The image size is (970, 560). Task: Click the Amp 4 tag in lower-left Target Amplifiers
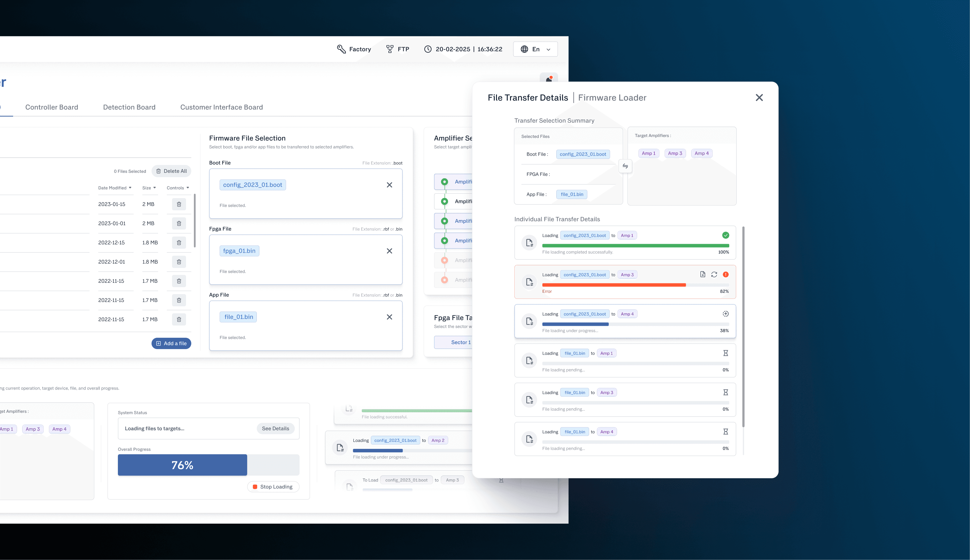pyautogui.click(x=59, y=429)
